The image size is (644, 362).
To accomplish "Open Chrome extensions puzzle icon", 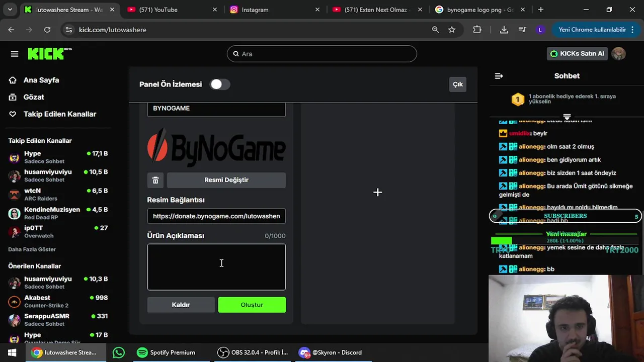I will coord(477,30).
